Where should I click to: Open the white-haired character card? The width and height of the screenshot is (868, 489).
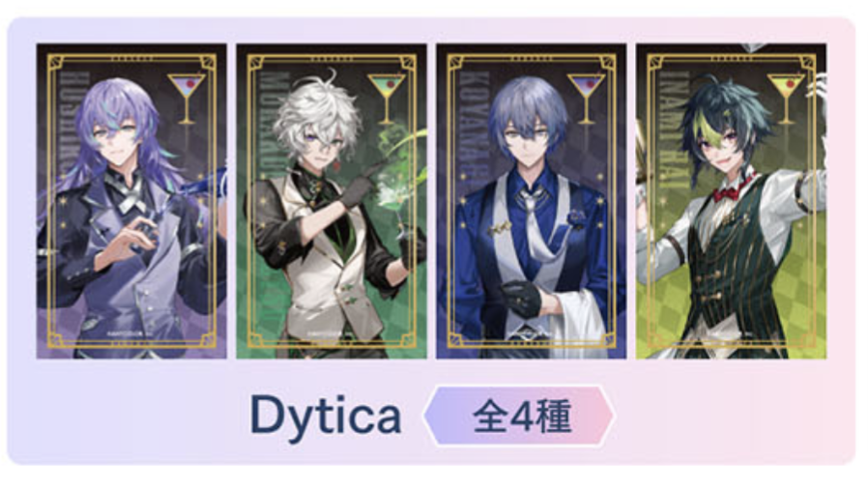point(332,201)
